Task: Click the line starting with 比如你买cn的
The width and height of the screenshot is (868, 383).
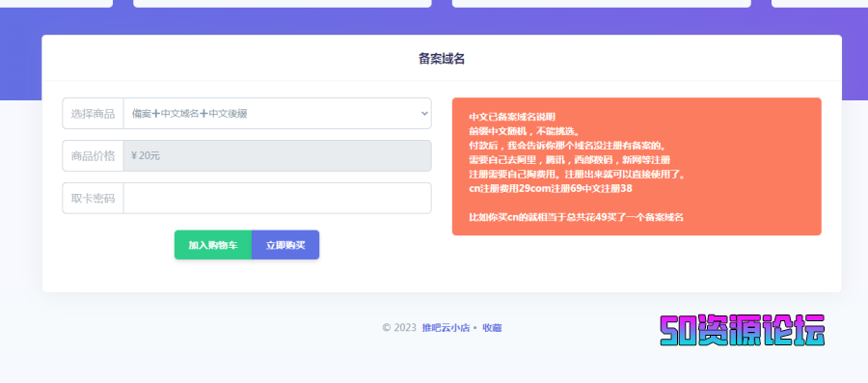Action: [577, 217]
